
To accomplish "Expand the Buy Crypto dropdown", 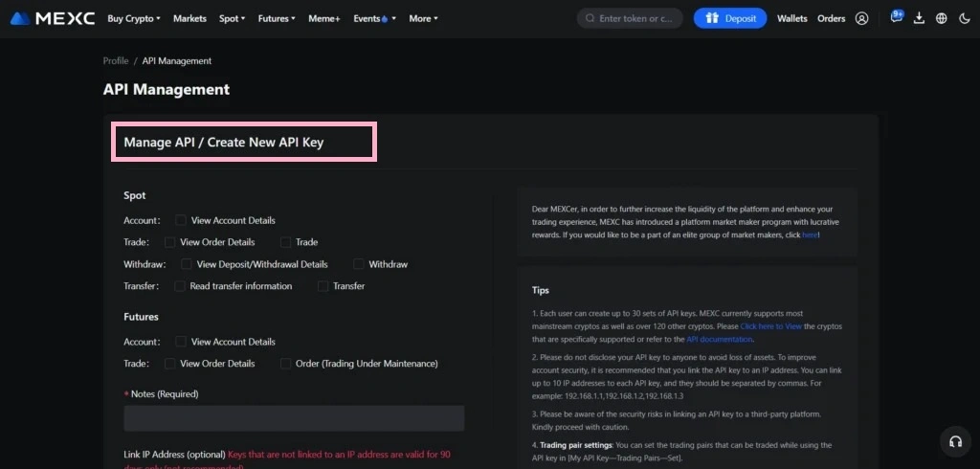I will coord(134,19).
